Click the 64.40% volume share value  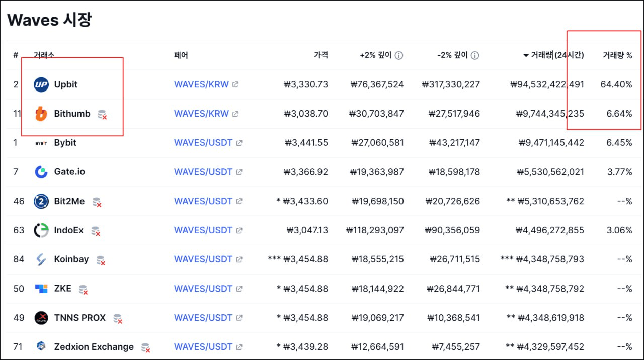pos(616,84)
